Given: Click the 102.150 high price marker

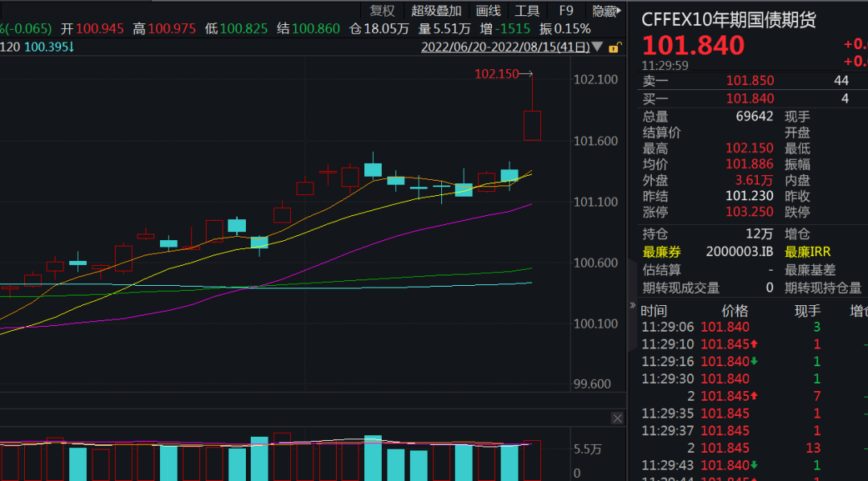Looking at the screenshot, I should tap(497, 74).
